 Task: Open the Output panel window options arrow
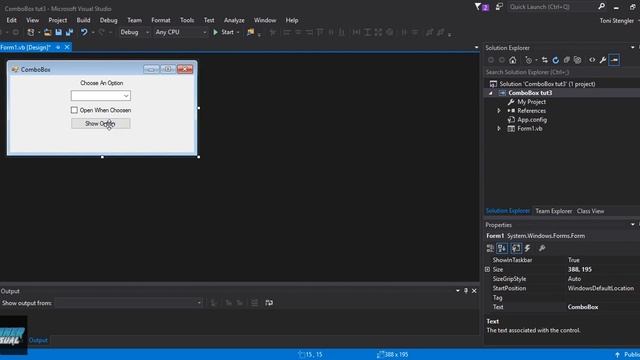tap(458, 291)
